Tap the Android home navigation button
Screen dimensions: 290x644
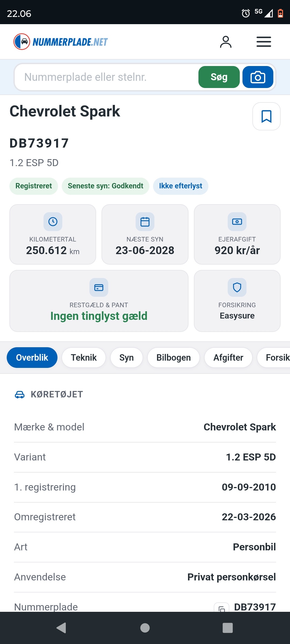point(145,628)
